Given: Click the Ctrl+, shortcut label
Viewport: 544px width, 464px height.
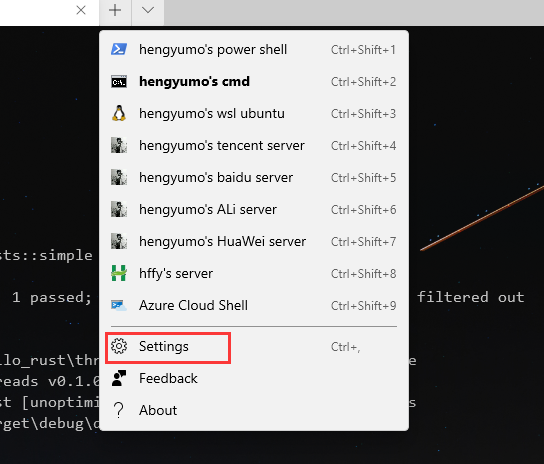Looking at the screenshot, I should click(x=346, y=347).
